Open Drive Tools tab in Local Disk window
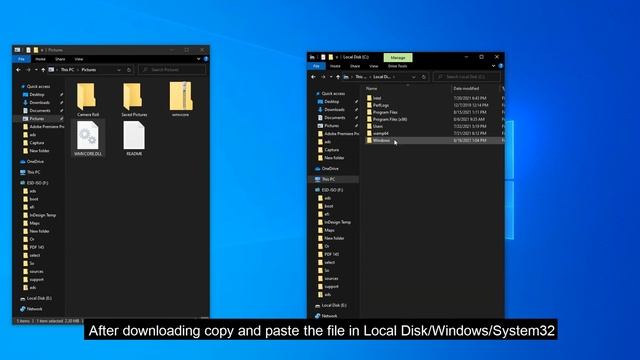This screenshot has width=640, height=360. (x=398, y=66)
